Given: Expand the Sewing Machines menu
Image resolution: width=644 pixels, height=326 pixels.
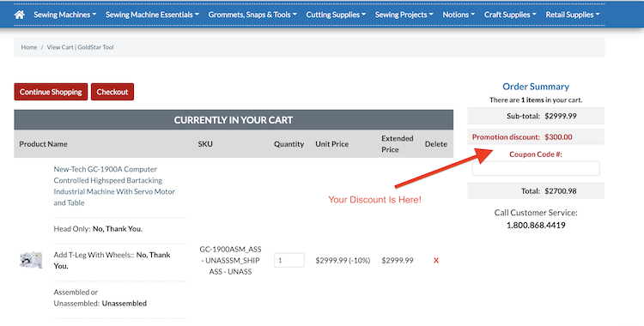Looking at the screenshot, I should click(x=65, y=15).
